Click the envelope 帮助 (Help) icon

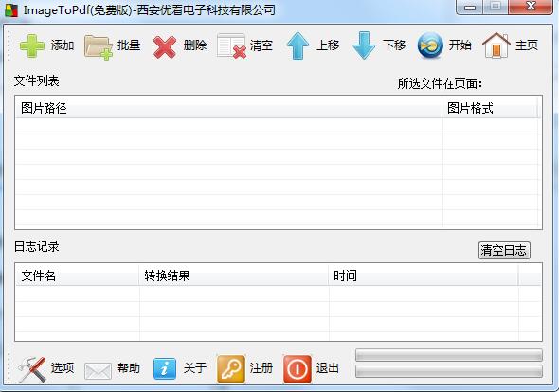coord(98,370)
